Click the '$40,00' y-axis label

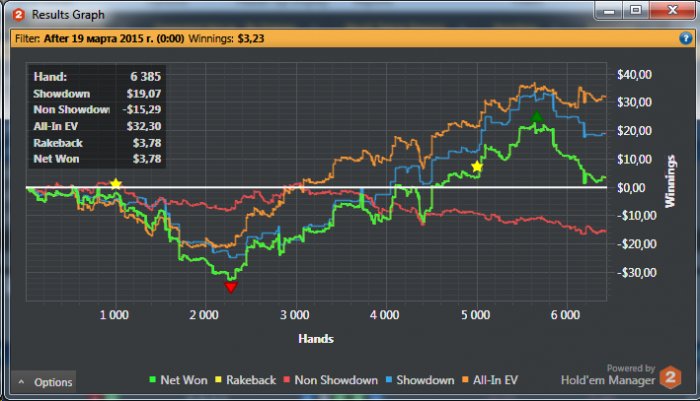tap(634, 75)
